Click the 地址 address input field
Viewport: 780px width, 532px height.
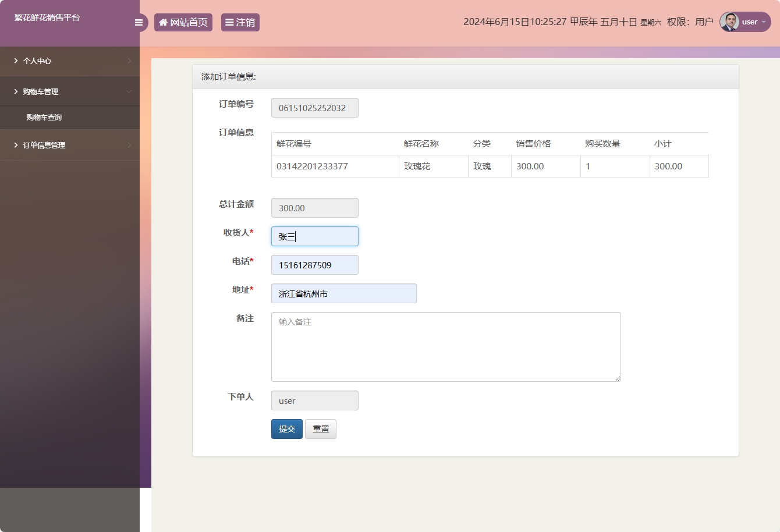pos(343,293)
